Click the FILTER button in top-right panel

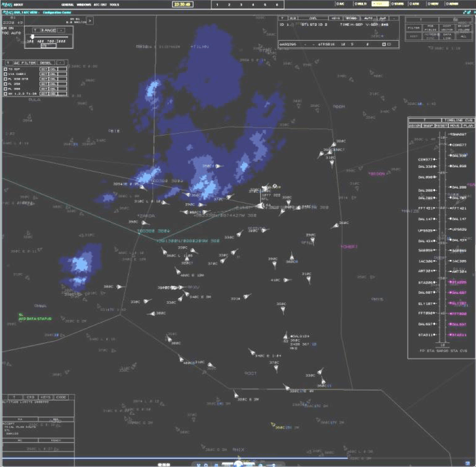click(413, 28)
